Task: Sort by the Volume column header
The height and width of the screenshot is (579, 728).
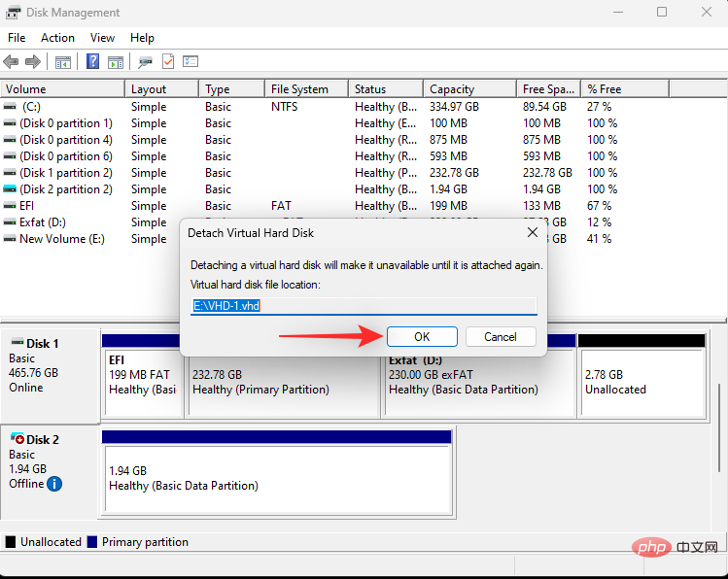Action: [x=62, y=89]
